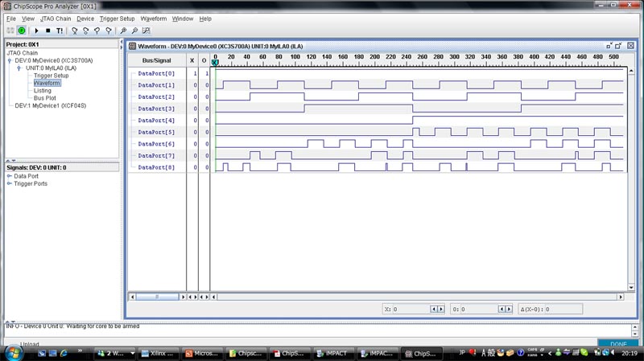This screenshot has width=644, height=361.
Task: Click the second cursor tool with O mark
Action: pos(86,31)
